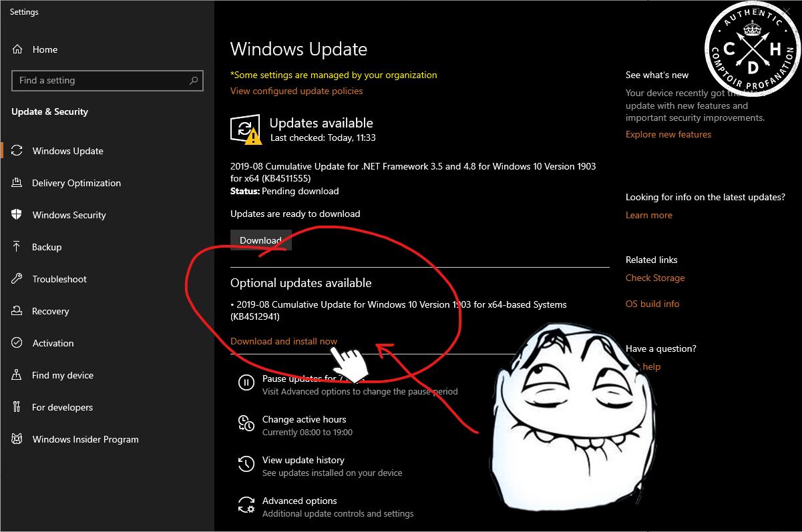Click the Find a setting search box
The width and height of the screenshot is (802, 532).
click(x=108, y=81)
